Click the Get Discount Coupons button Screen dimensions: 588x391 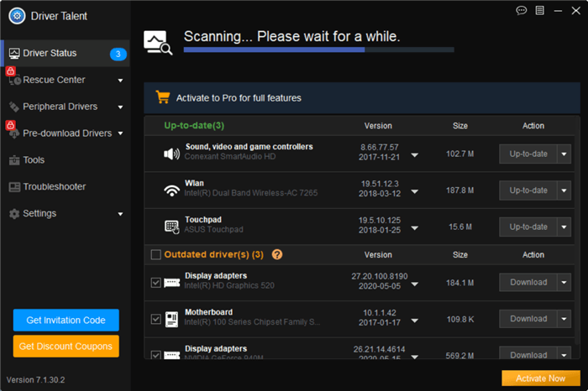[x=66, y=346]
